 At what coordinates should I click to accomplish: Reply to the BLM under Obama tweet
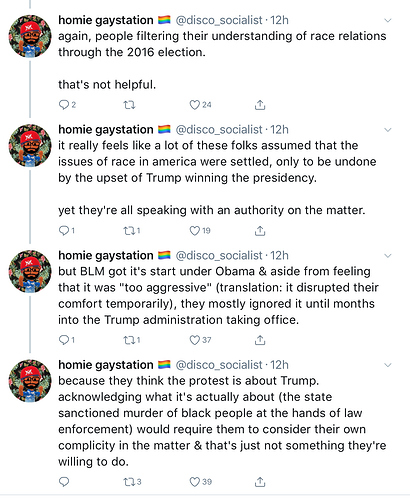[64, 340]
